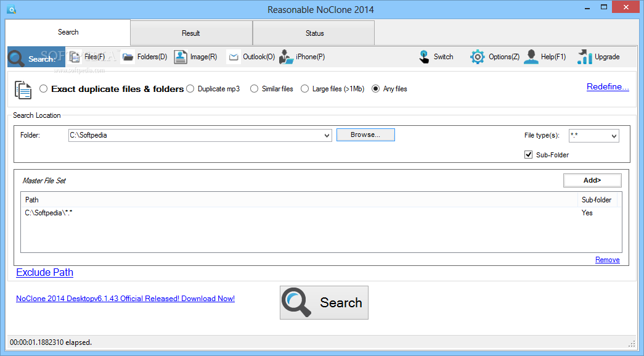Click the elapsed time status text

(x=51, y=342)
